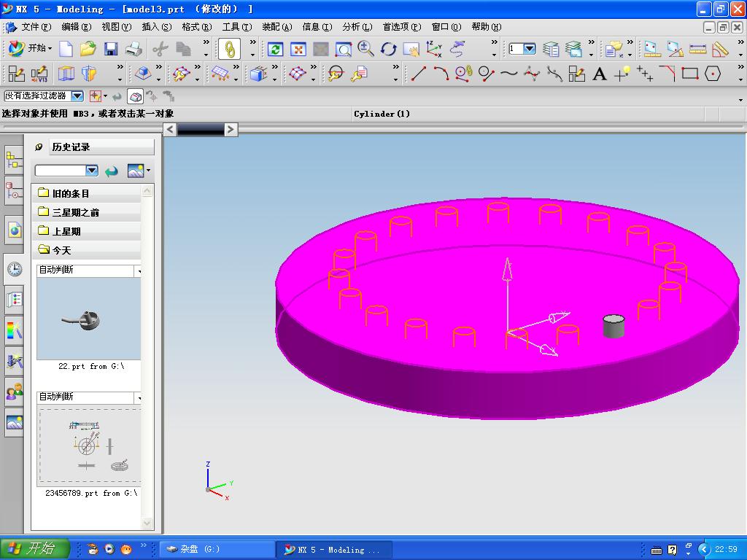Switch to 杂盘 (G:) taskbar window
747x560 pixels.
point(217,550)
